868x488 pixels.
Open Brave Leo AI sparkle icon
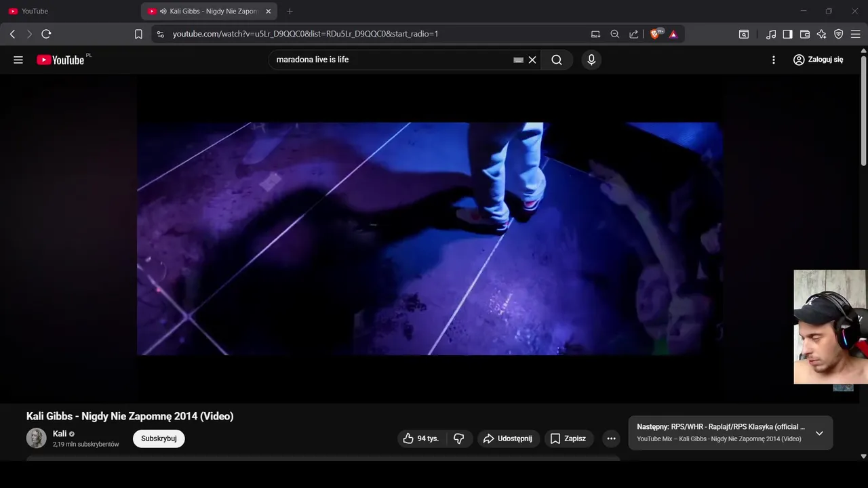coord(822,34)
